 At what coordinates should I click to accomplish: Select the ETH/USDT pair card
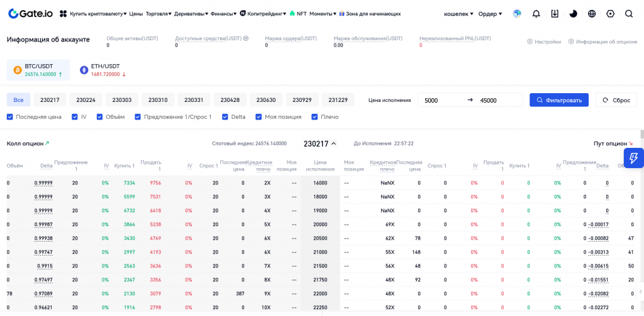pyautogui.click(x=103, y=70)
